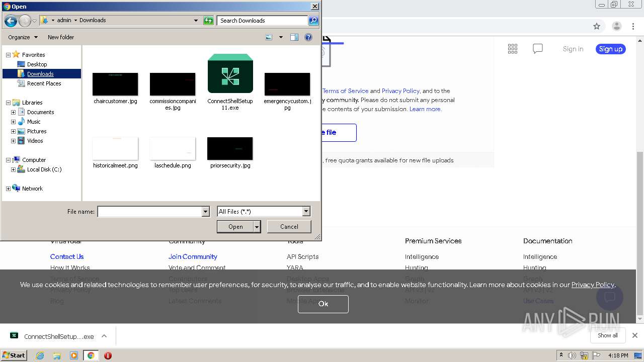Collapse the Libraries tree group
Viewport: 644px width, 362px height.
pyautogui.click(x=8, y=103)
